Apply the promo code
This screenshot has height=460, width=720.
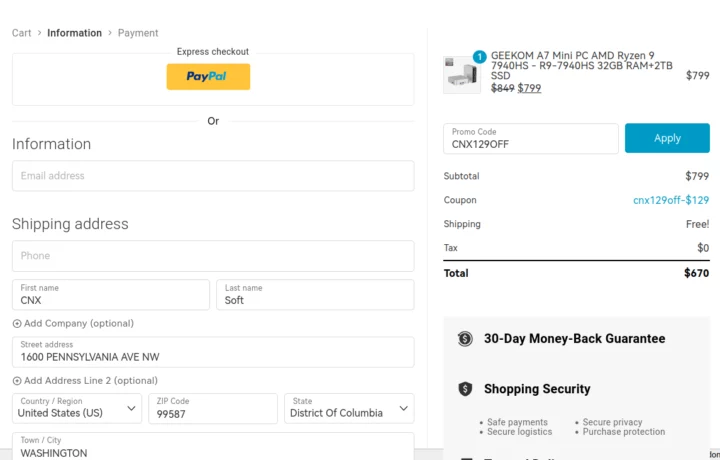pyautogui.click(x=667, y=138)
